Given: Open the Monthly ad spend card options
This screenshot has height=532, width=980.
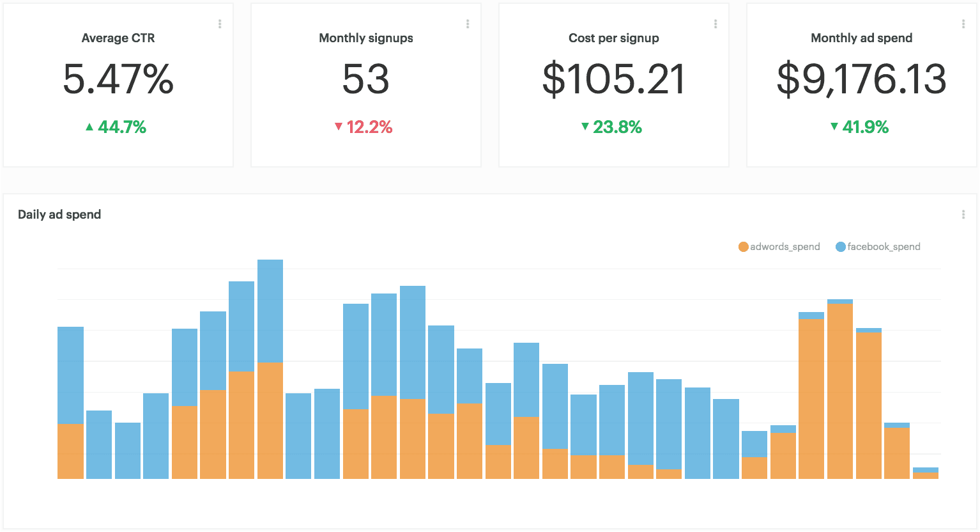Looking at the screenshot, I should point(963,24).
